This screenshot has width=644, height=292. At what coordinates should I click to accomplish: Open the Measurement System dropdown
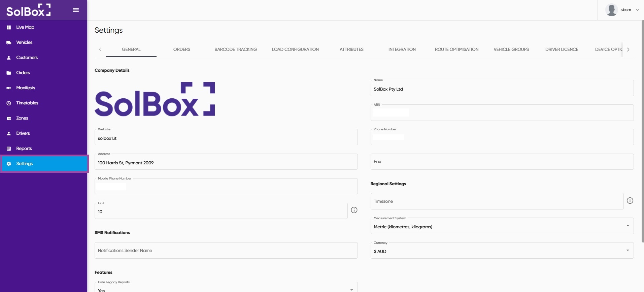click(x=502, y=226)
